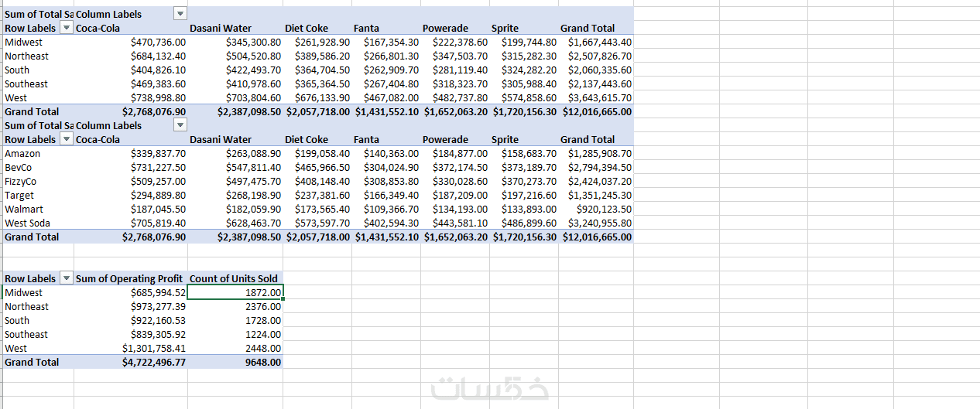Open Row Labels filter above Amazon
The image size is (980, 409).
66,140
